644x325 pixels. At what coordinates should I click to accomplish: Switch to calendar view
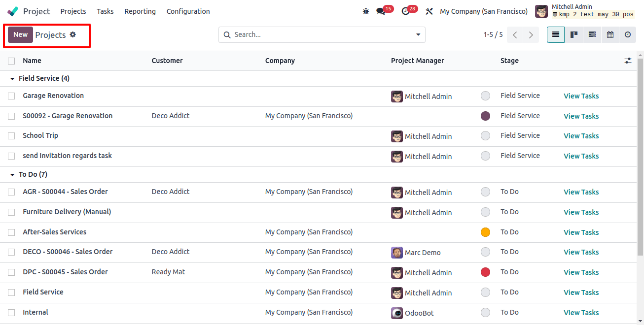[610, 34]
